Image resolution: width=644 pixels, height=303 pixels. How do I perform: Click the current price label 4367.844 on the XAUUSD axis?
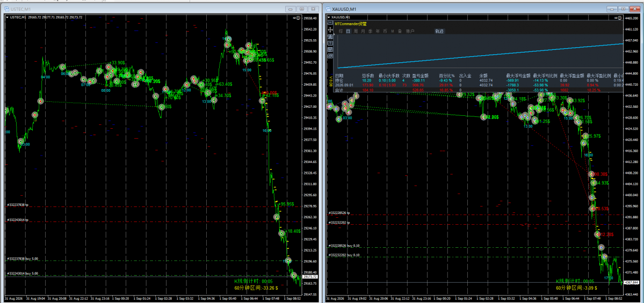coord(631,283)
